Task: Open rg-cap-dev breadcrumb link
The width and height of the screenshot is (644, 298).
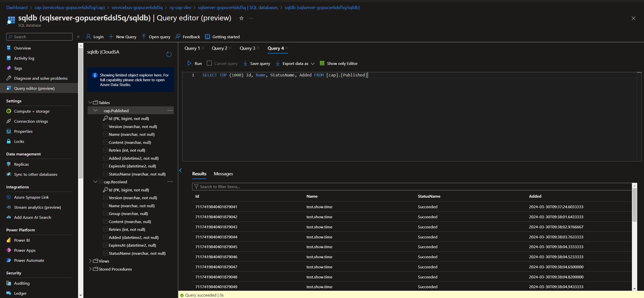Action: pyautogui.click(x=180, y=8)
